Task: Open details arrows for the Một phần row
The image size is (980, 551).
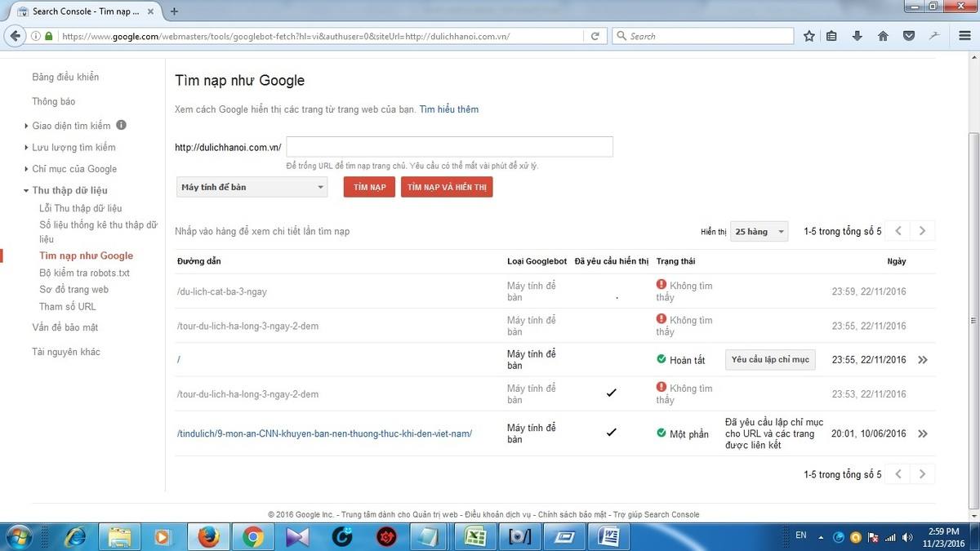Action: point(923,434)
